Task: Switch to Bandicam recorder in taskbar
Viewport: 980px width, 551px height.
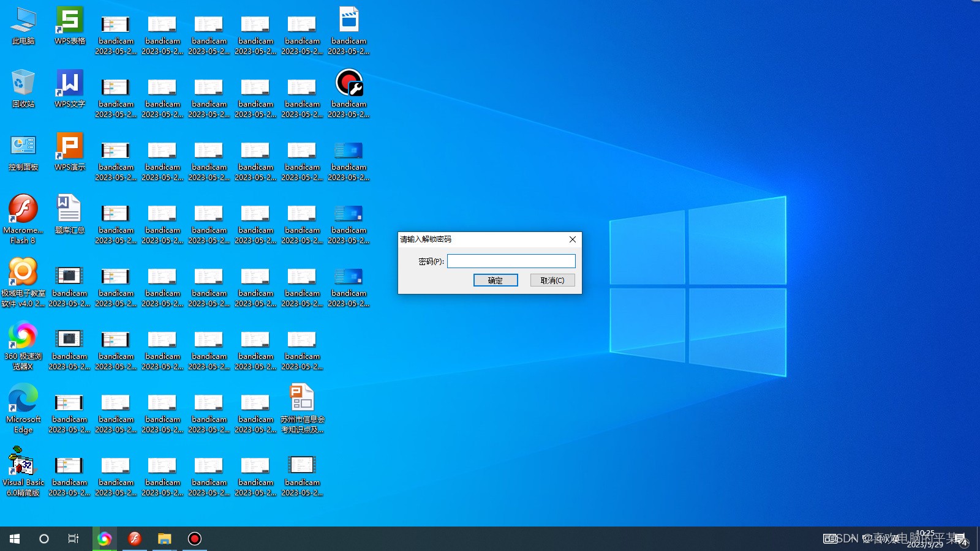Action: click(194, 539)
